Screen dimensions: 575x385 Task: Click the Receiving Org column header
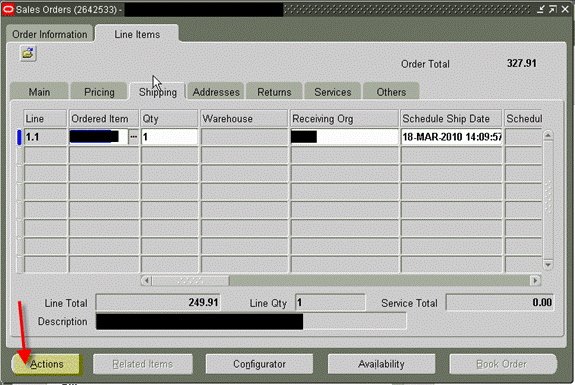click(344, 118)
